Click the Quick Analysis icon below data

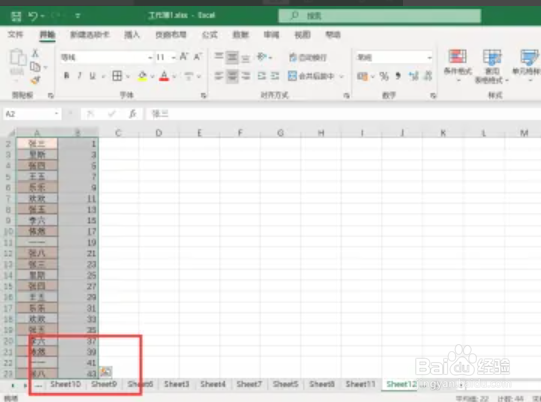106,372
